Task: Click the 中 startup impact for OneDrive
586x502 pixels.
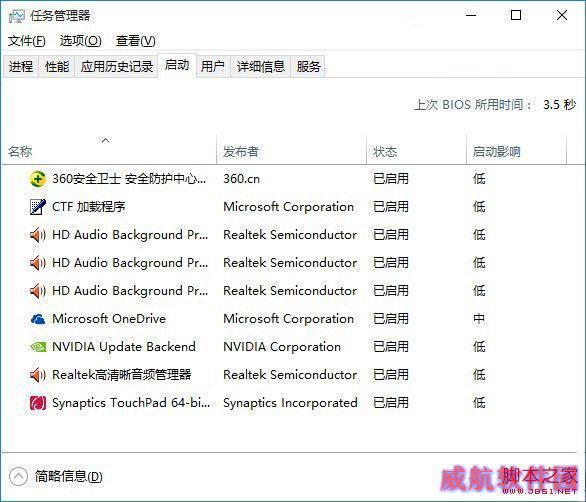Action: [x=479, y=319]
